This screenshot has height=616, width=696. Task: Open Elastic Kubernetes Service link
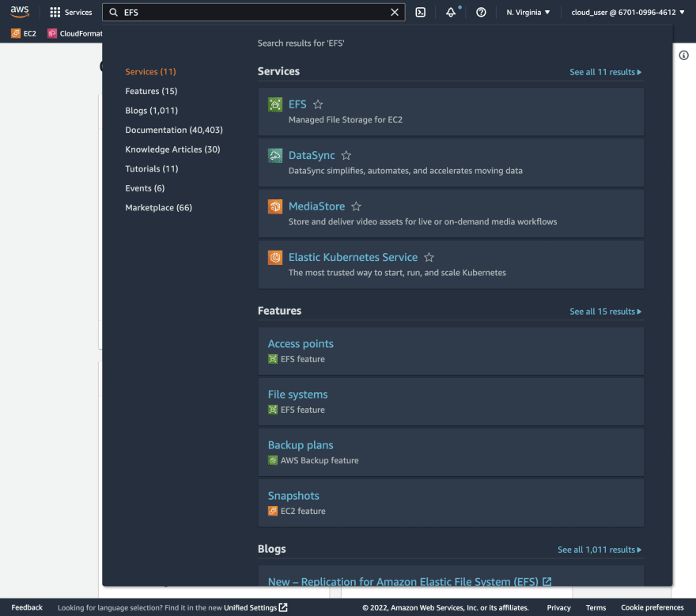click(x=353, y=258)
